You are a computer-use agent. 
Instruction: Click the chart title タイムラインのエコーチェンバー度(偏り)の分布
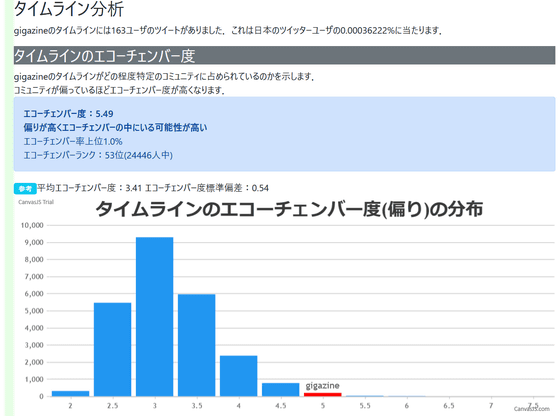[x=289, y=209]
